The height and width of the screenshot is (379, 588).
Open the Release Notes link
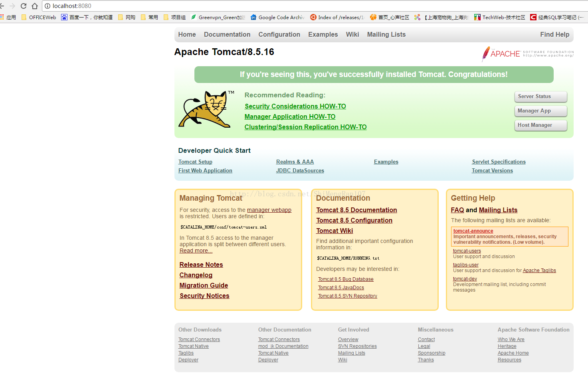[x=201, y=265]
